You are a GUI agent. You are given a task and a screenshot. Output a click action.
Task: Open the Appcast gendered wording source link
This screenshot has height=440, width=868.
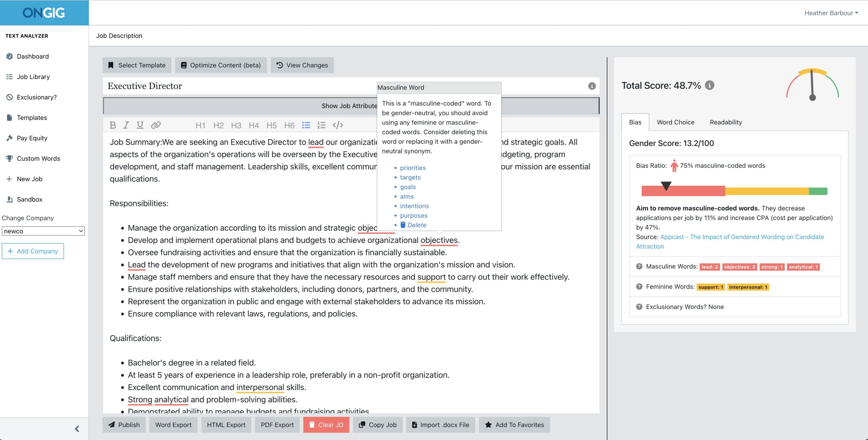(742, 237)
